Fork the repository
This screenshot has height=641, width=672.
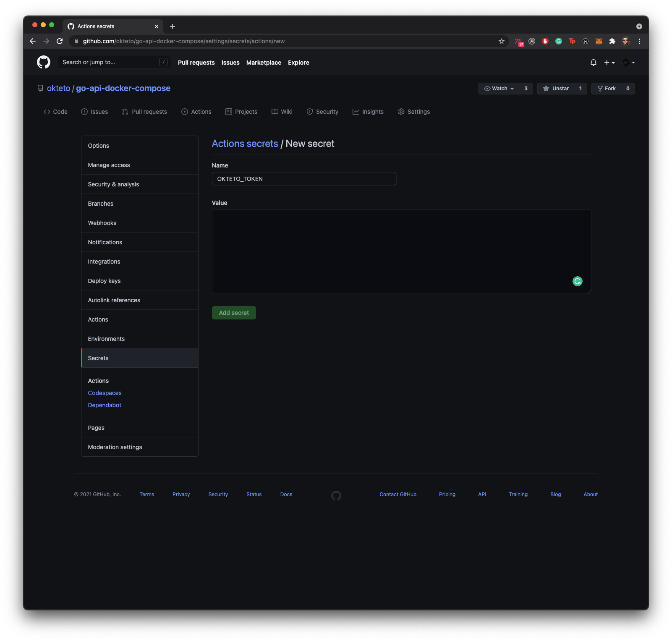pos(607,89)
